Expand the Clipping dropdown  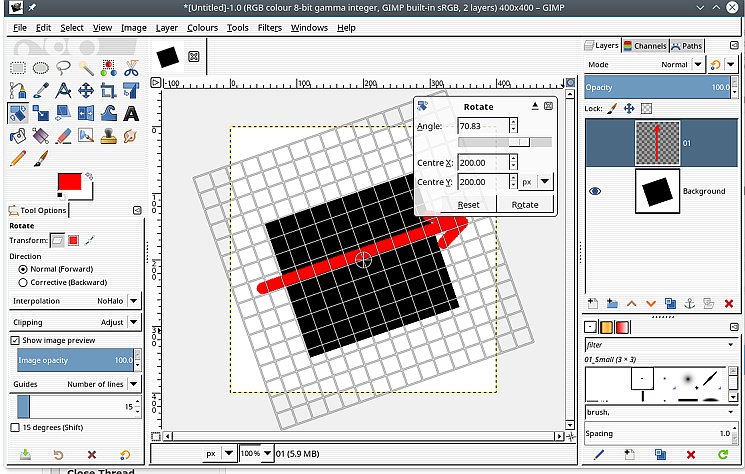tap(133, 322)
